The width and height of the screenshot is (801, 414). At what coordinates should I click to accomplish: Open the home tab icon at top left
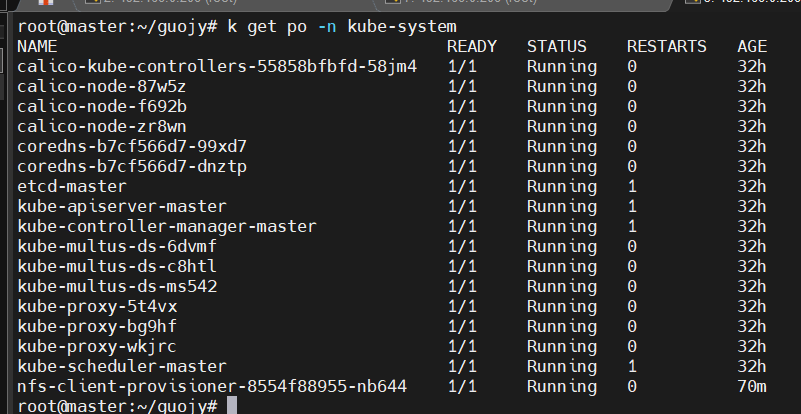click(46, 3)
